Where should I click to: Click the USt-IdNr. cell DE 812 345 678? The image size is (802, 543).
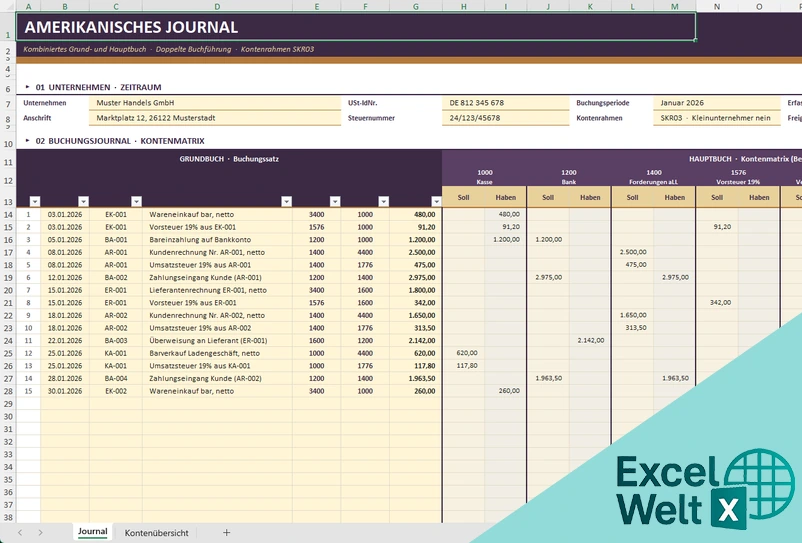coord(505,103)
